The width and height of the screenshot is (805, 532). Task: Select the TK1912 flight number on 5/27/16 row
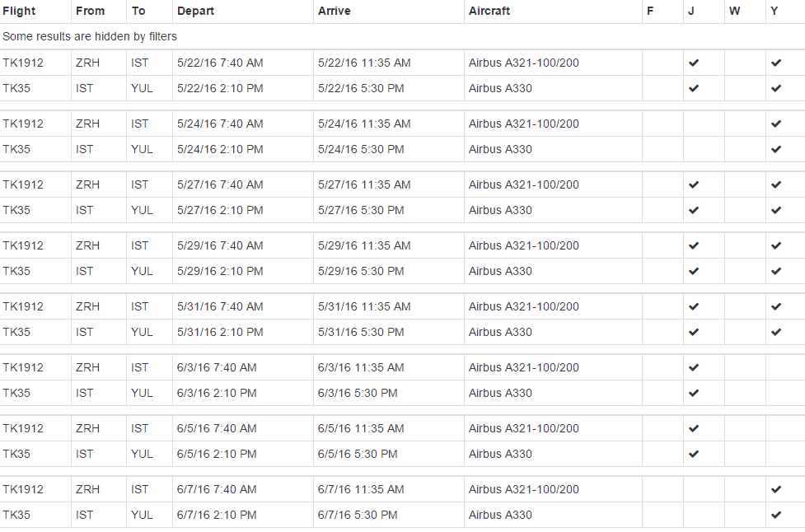click(x=23, y=185)
